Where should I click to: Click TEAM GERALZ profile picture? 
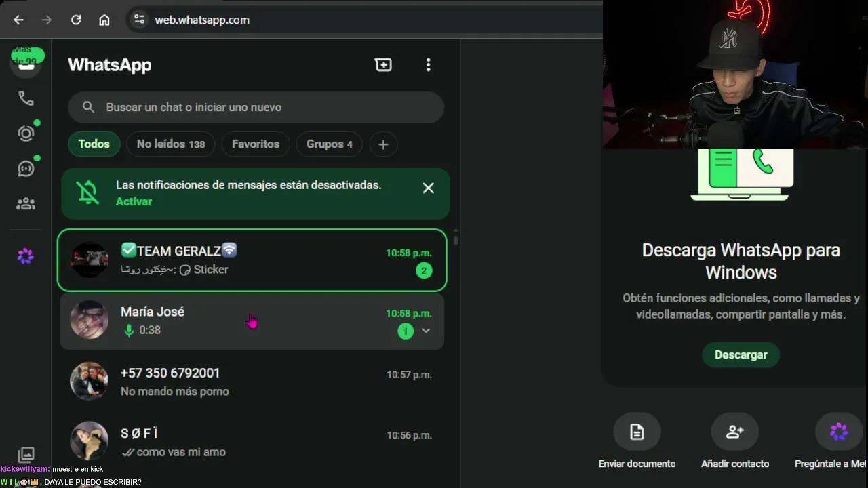point(90,260)
